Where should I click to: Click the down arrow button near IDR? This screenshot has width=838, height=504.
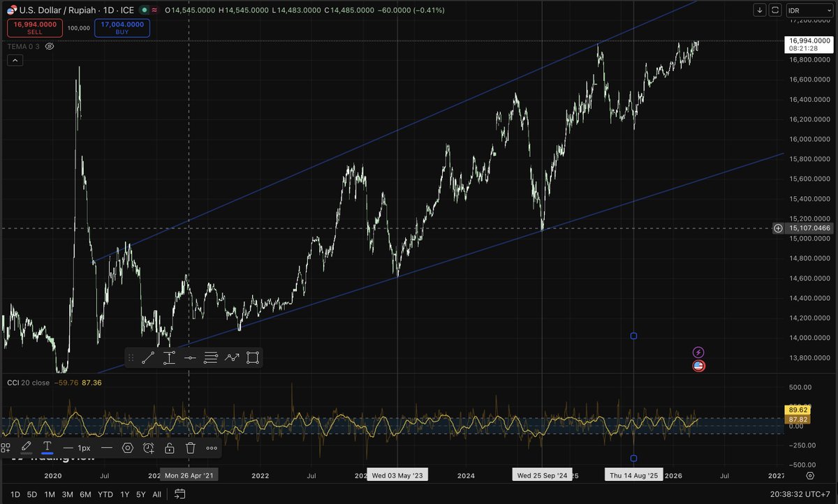click(760, 10)
